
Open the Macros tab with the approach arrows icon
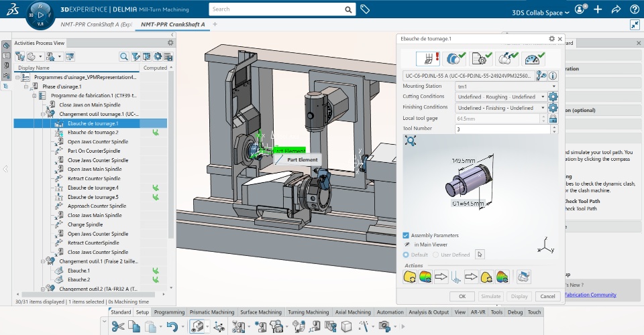[x=507, y=59]
